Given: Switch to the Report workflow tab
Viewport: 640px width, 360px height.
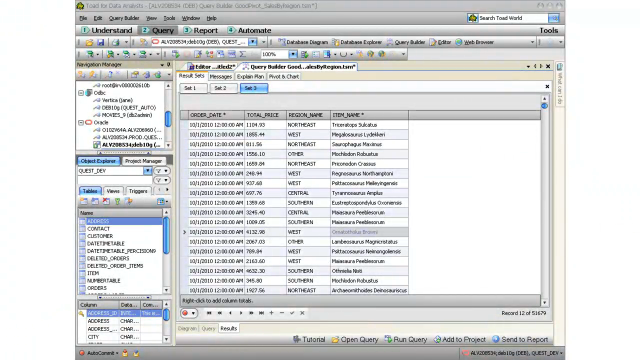Looking at the screenshot, I should (200, 30).
